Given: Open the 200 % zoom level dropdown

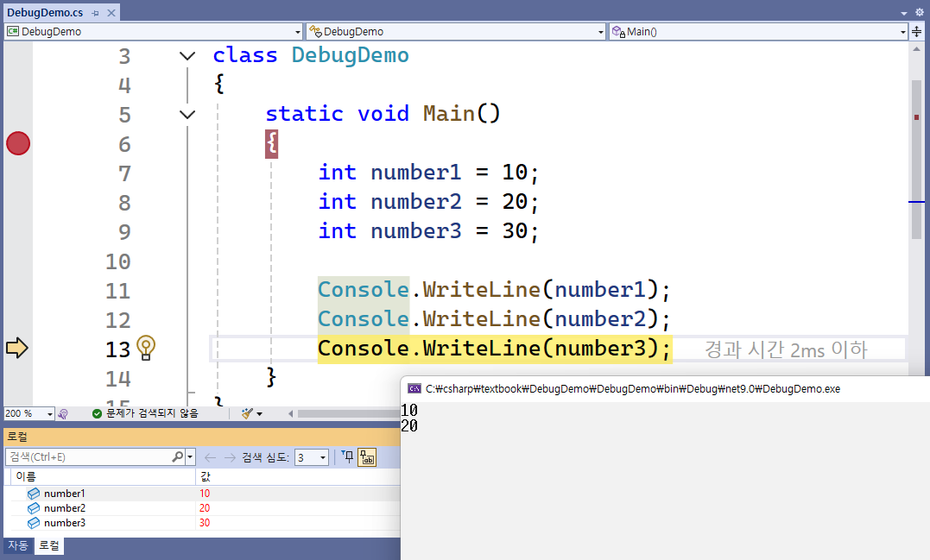Looking at the screenshot, I should [49, 414].
